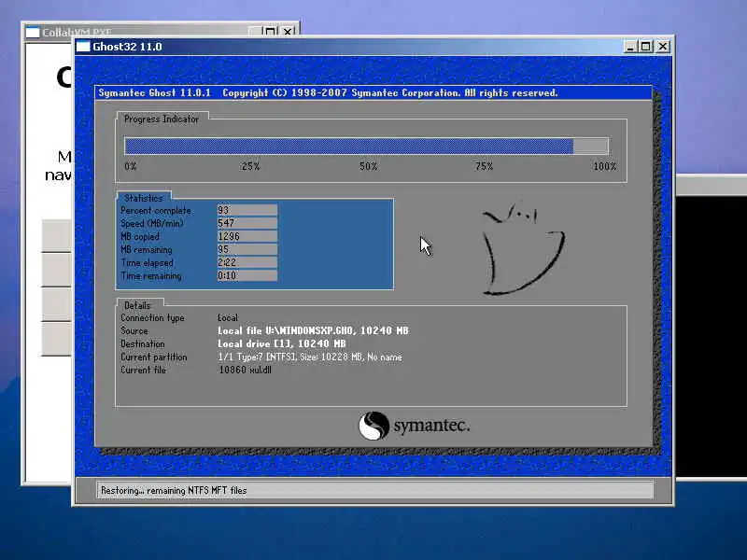Close the CollabVM PXE background window
747x560 pixels.
288,32
